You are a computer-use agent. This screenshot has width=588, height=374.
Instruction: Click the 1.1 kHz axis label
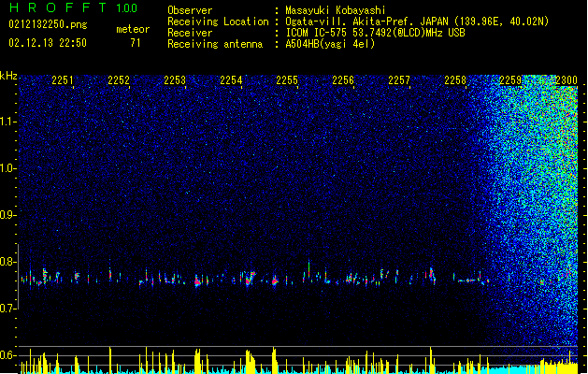pos(8,122)
